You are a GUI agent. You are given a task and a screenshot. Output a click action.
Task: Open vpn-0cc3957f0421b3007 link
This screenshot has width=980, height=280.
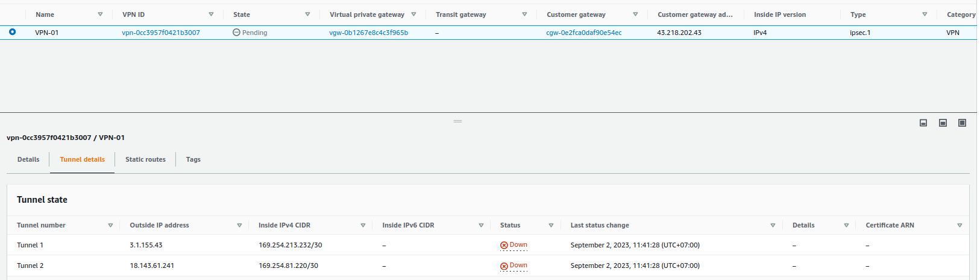(161, 33)
